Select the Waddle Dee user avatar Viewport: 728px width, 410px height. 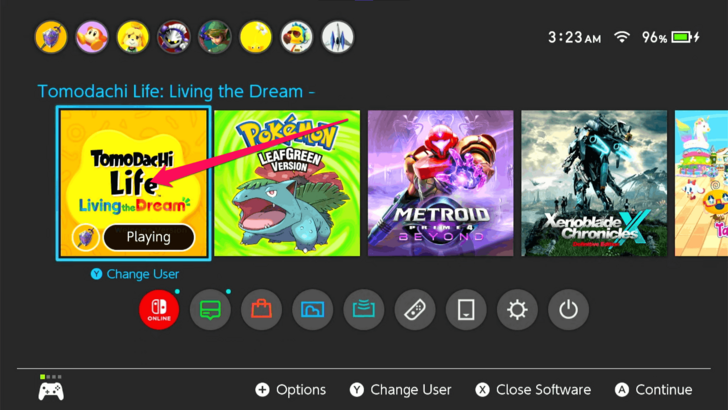click(92, 37)
